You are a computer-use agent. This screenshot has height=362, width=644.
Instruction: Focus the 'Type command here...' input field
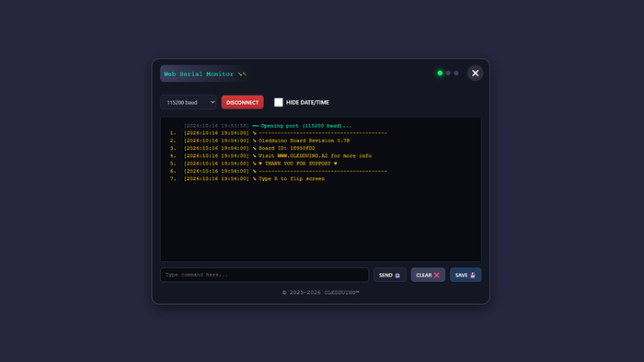[265, 275]
